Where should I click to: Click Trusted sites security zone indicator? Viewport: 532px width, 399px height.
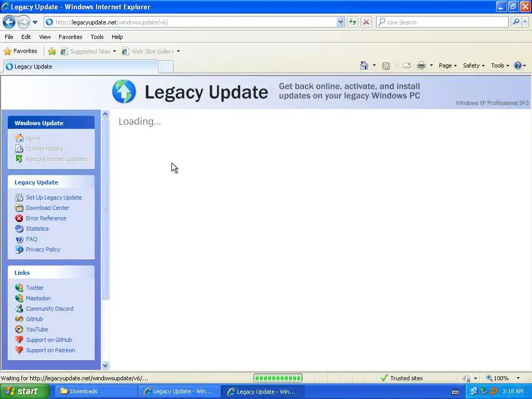pyautogui.click(x=402, y=378)
